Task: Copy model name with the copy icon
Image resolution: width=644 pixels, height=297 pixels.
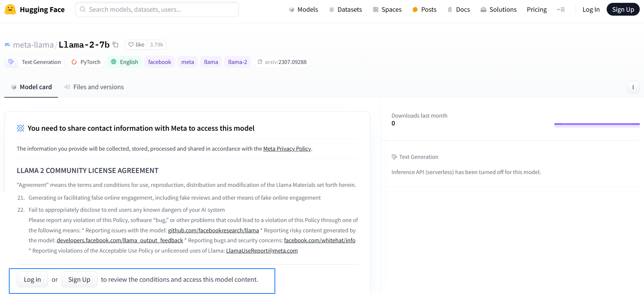Action: click(116, 45)
